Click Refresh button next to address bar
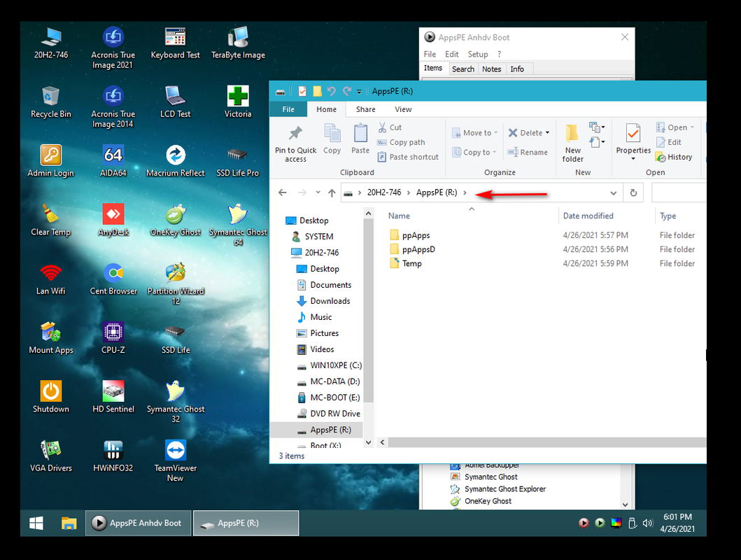 [x=634, y=192]
